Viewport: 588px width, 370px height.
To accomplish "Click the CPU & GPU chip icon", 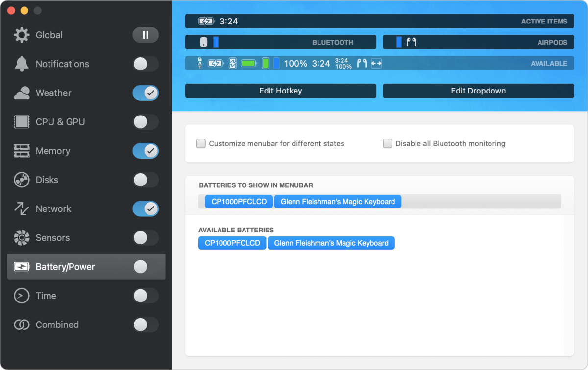I will 22,122.
